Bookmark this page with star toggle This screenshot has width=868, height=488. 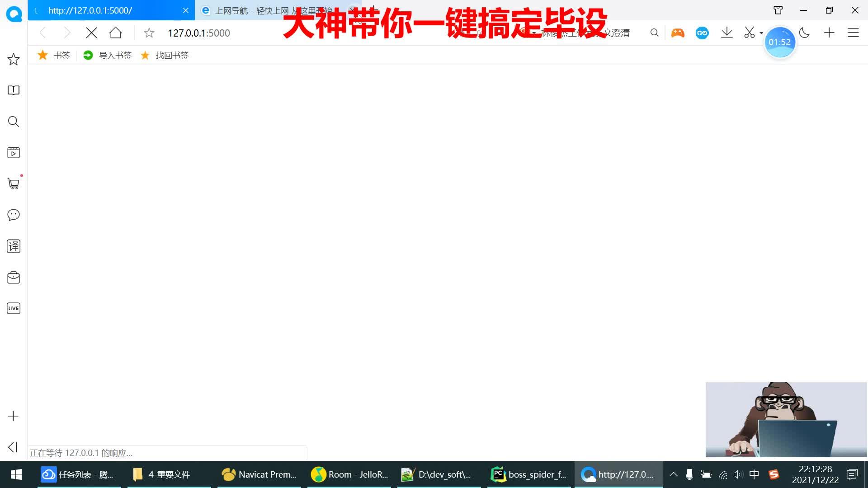[x=149, y=33]
